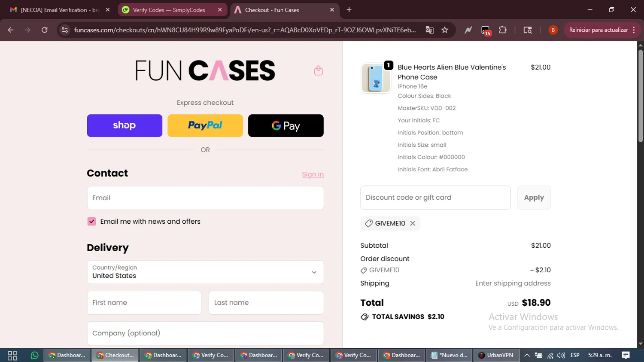Expand the Country/Region dropdown
The width and height of the screenshot is (644, 362).
coord(205,272)
